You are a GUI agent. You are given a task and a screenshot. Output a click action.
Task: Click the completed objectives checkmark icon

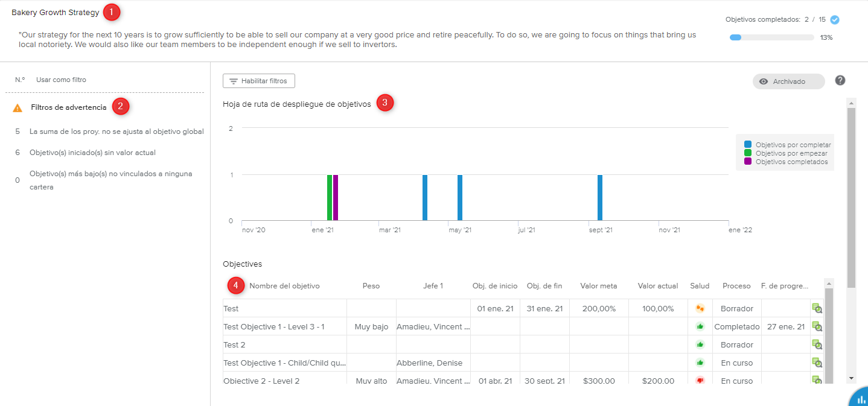[x=835, y=20]
